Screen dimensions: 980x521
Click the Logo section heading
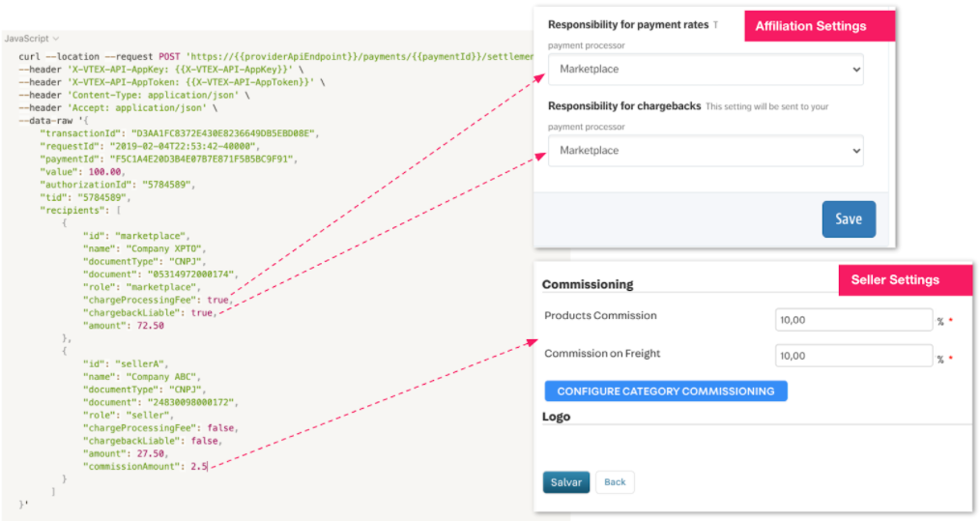[x=556, y=417]
